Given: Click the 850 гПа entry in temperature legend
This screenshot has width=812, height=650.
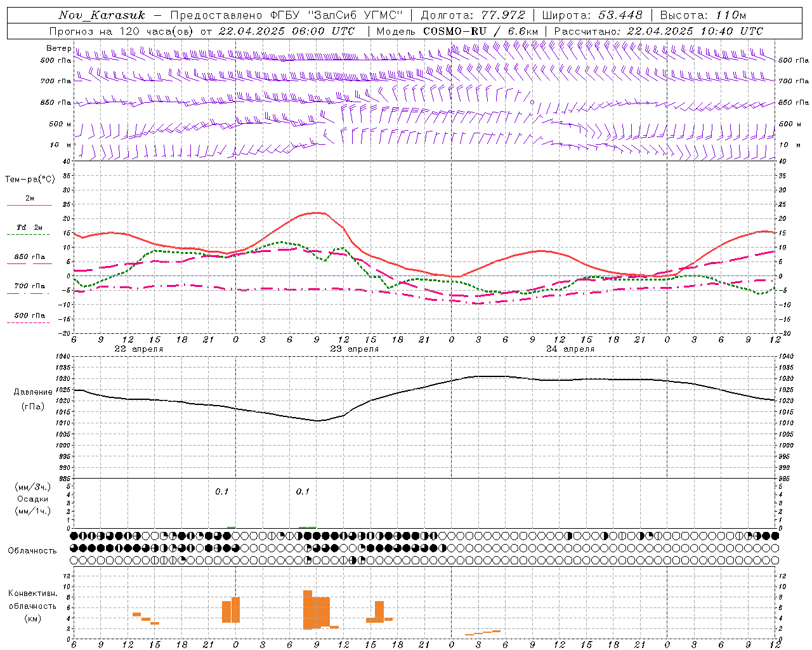Looking at the screenshot, I should click(x=30, y=257).
